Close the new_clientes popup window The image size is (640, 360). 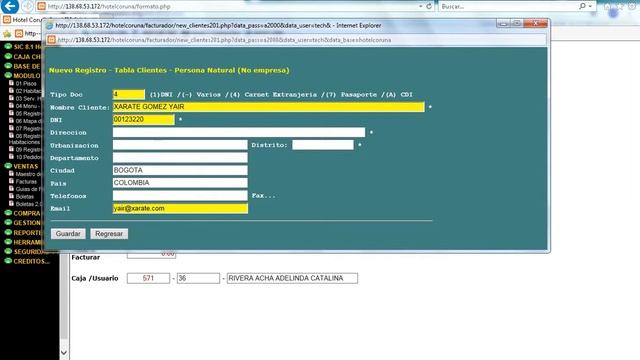536,23
